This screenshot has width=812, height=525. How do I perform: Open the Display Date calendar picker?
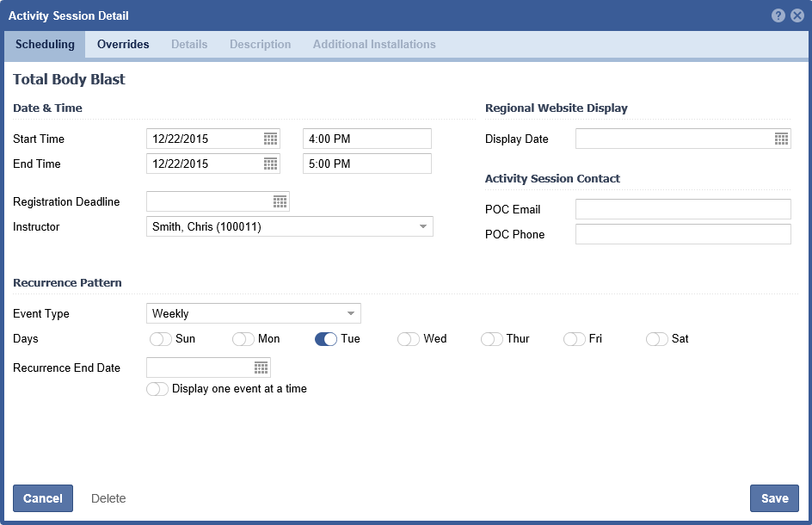[x=781, y=139]
